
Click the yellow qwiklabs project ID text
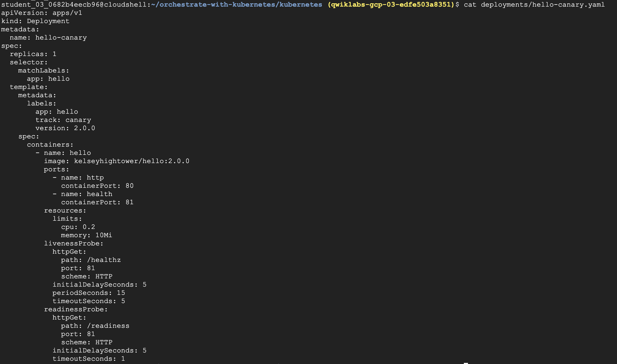[391, 5]
